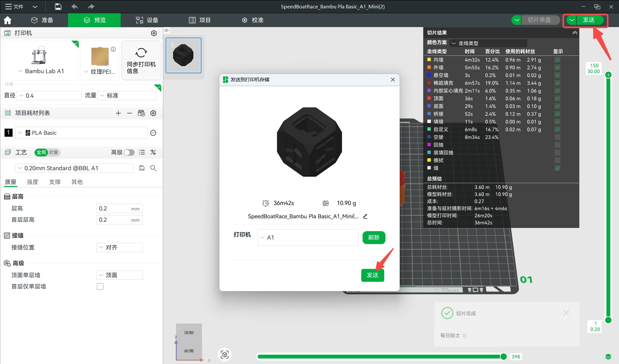619x364 pixels.
Task: Toggle sparse infill visibility checkbox
Action: point(557,83)
